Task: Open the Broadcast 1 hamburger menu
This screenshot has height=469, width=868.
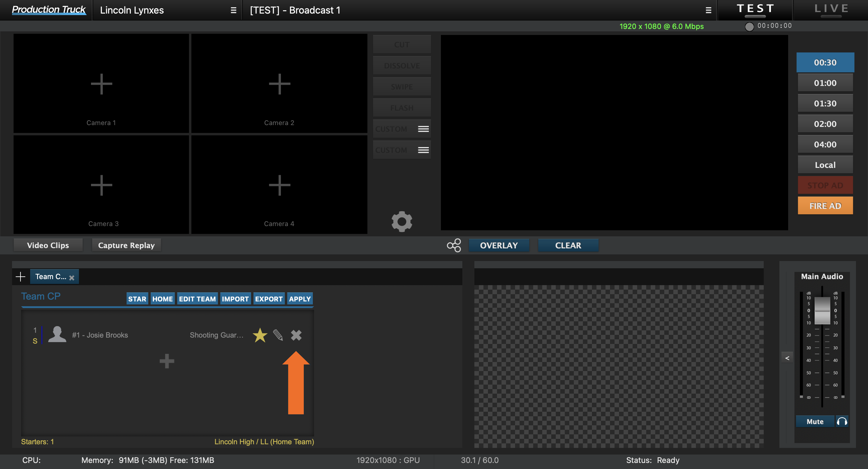Action: click(708, 11)
